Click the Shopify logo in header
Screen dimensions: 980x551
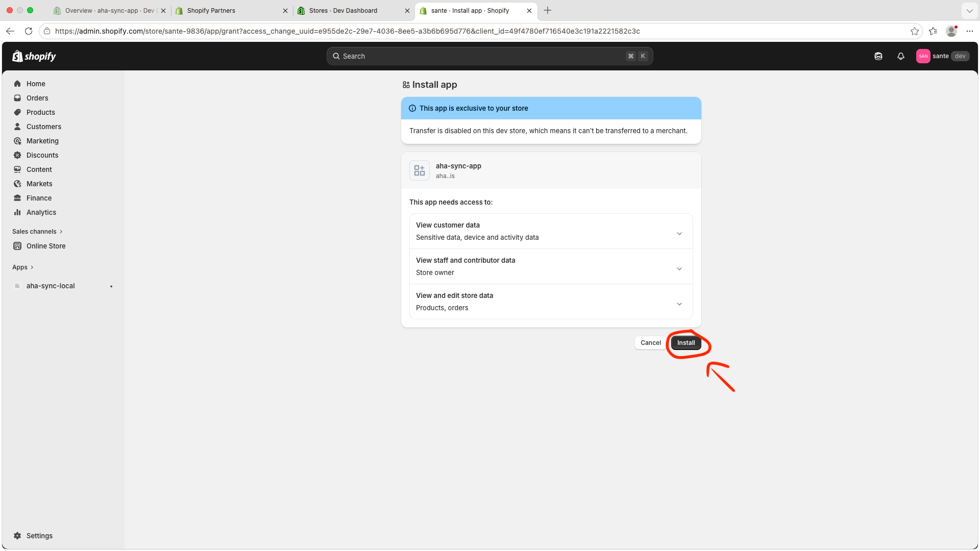click(34, 56)
